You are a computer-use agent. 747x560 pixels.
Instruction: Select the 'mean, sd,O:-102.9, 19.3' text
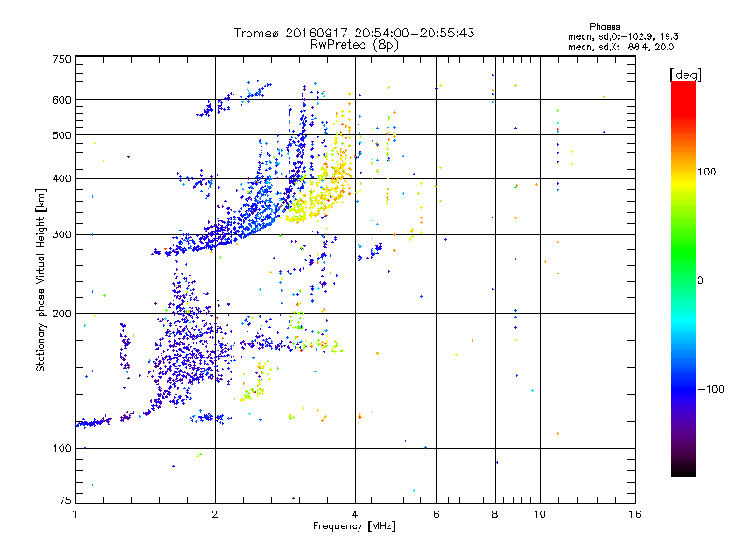(623, 36)
